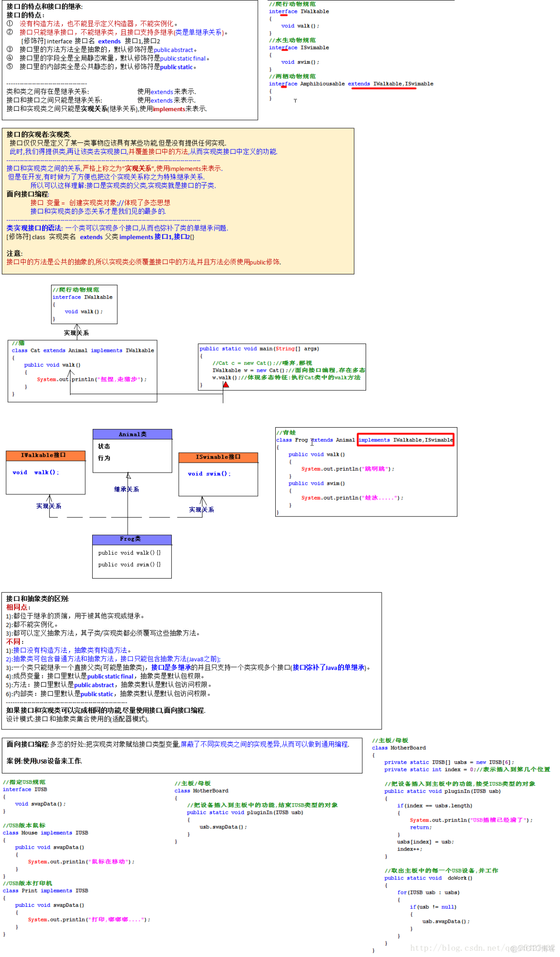560x957 pixels.
Task: Click 'public static void main(String[] args)' line
Action: point(259,349)
